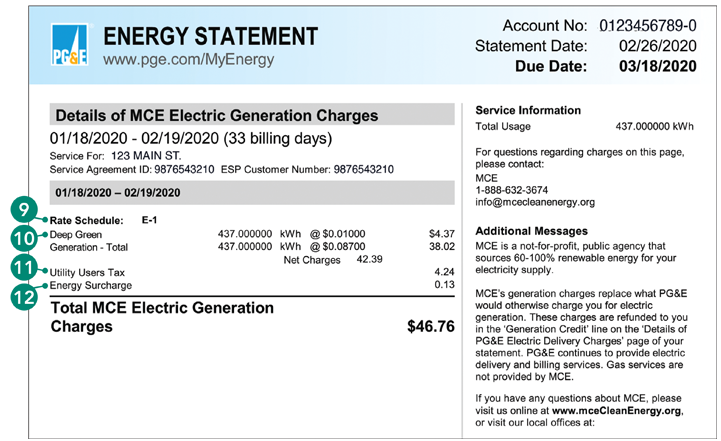
Task: Select the green number 12 marker
Action: (x=24, y=297)
